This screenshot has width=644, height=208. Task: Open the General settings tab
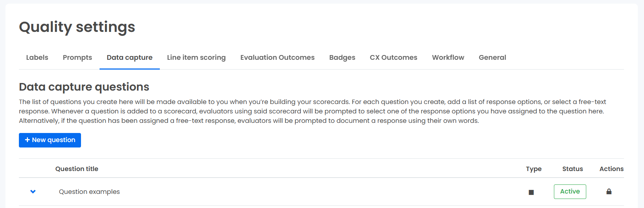pos(492,58)
